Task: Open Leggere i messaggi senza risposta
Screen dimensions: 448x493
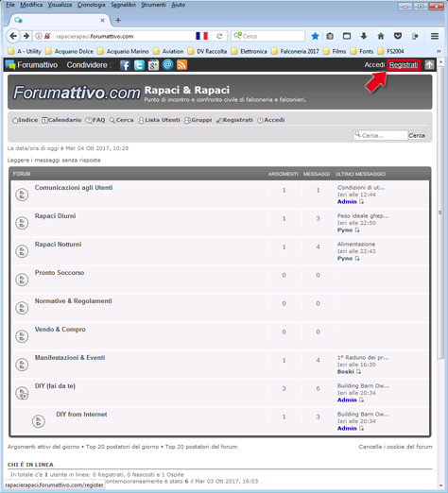Action: [x=54, y=161]
